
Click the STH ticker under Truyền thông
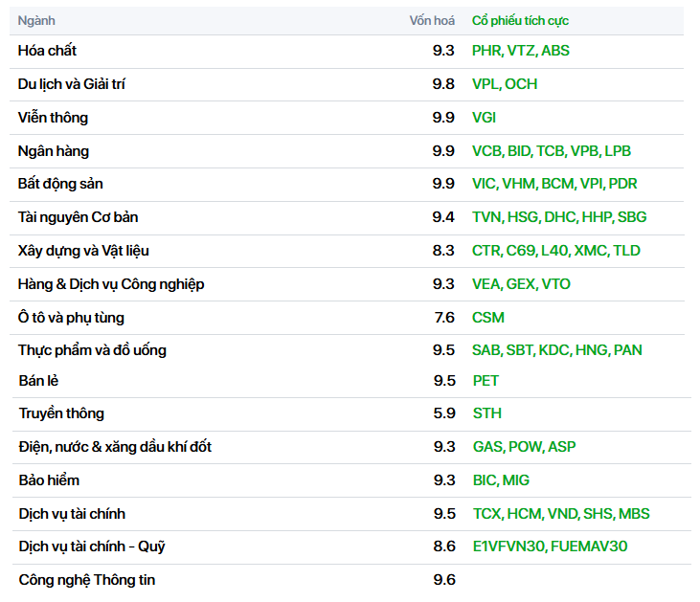click(487, 413)
